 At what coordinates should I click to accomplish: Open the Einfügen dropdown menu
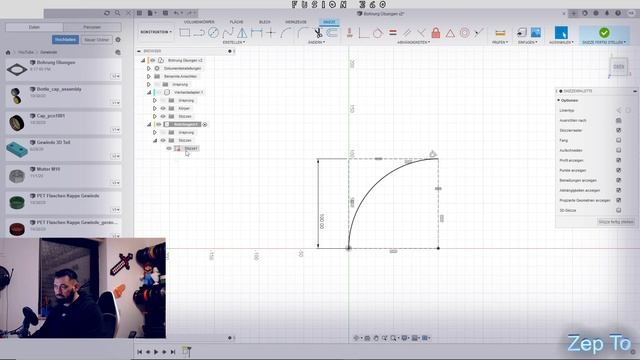[528, 42]
